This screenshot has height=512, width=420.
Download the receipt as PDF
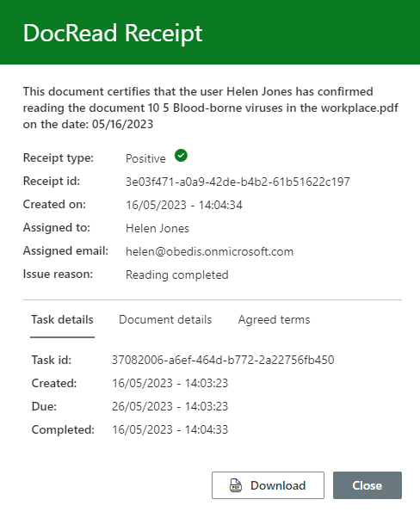268,485
